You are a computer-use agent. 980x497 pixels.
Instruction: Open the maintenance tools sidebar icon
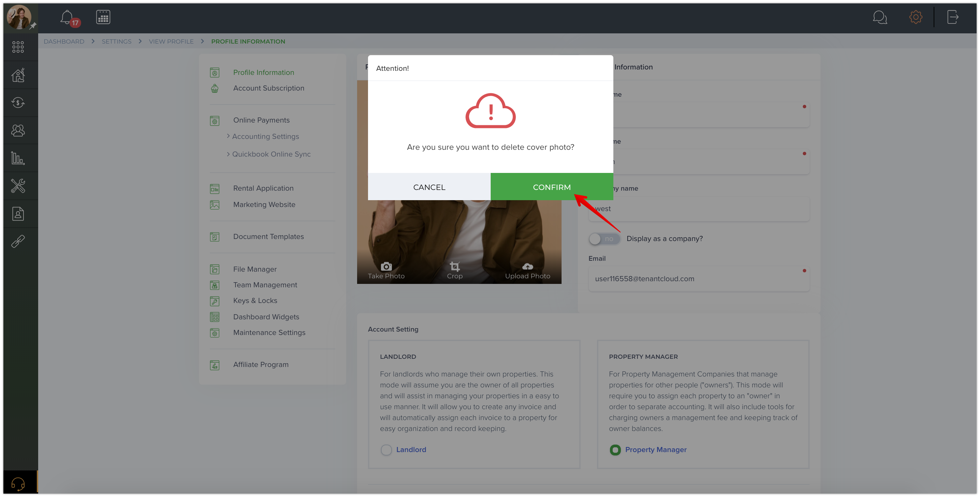click(18, 186)
